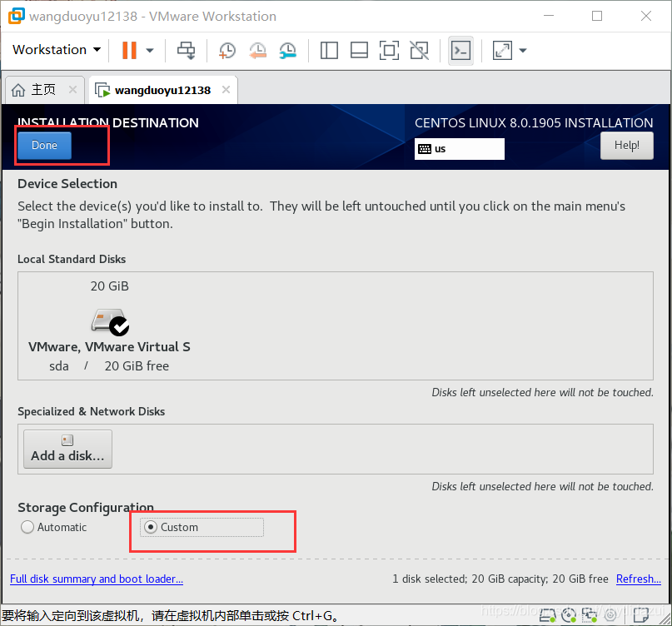Click the message log status bar icon
This screenshot has height=626, width=672.
(640, 615)
